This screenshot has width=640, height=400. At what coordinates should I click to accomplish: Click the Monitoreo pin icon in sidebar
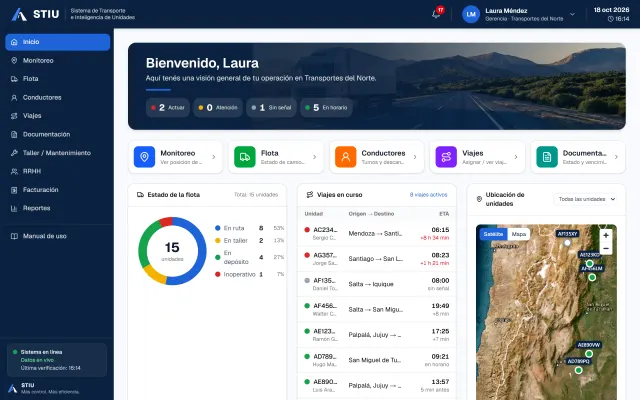click(x=14, y=60)
